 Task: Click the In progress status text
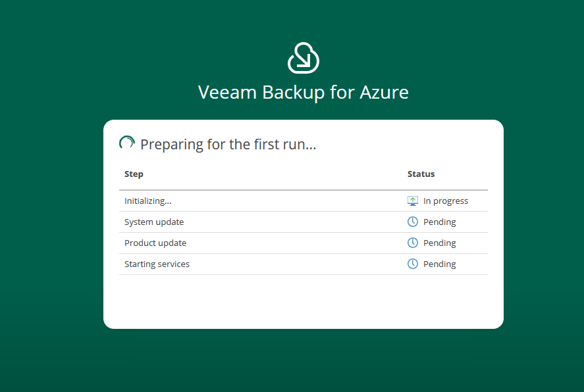pos(445,201)
